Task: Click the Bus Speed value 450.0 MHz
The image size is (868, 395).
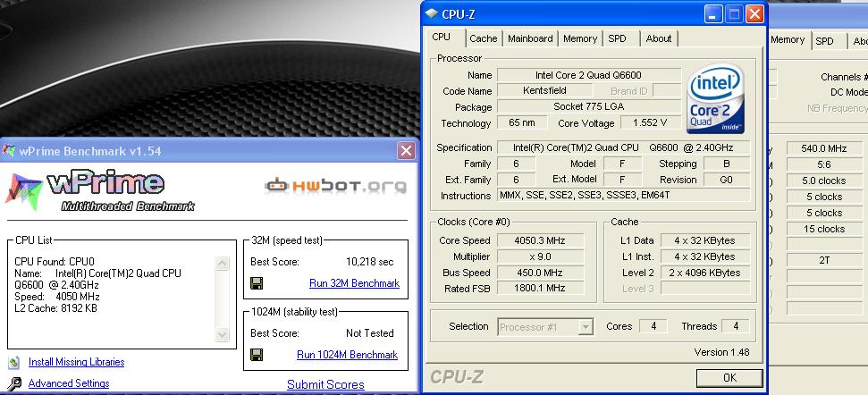Action: click(540, 273)
